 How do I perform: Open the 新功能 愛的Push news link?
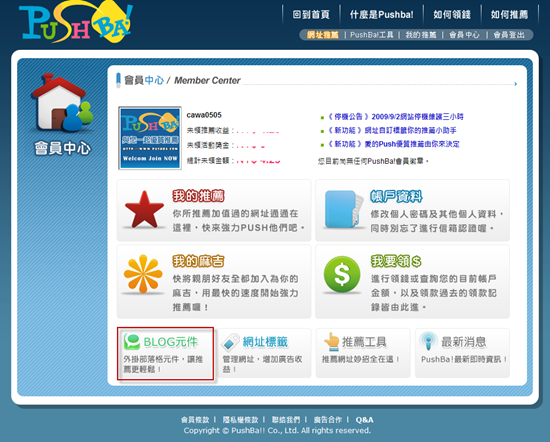(393, 144)
